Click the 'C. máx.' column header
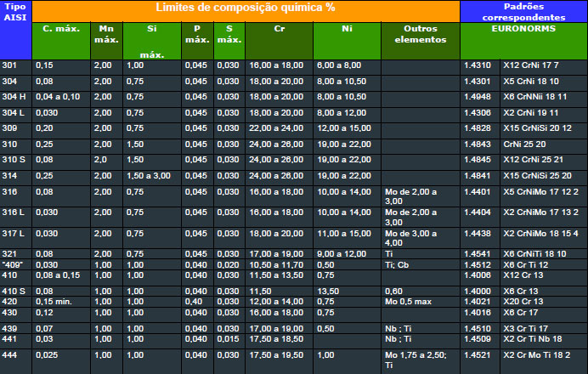Screen dimensions: 588x374 click(x=60, y=28)
